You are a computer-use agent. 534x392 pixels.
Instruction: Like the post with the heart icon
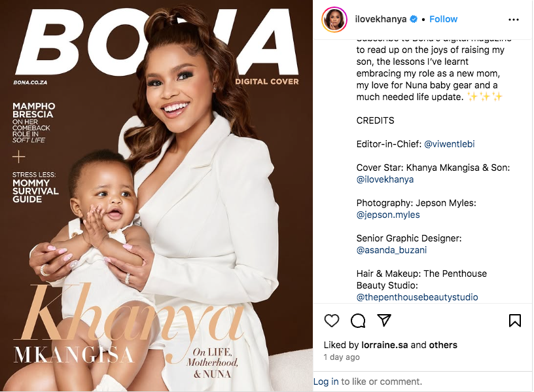pos(331,321)
